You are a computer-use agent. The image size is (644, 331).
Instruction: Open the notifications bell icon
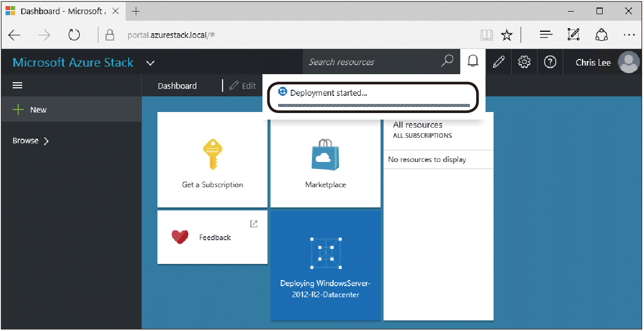tap(473, 62)
